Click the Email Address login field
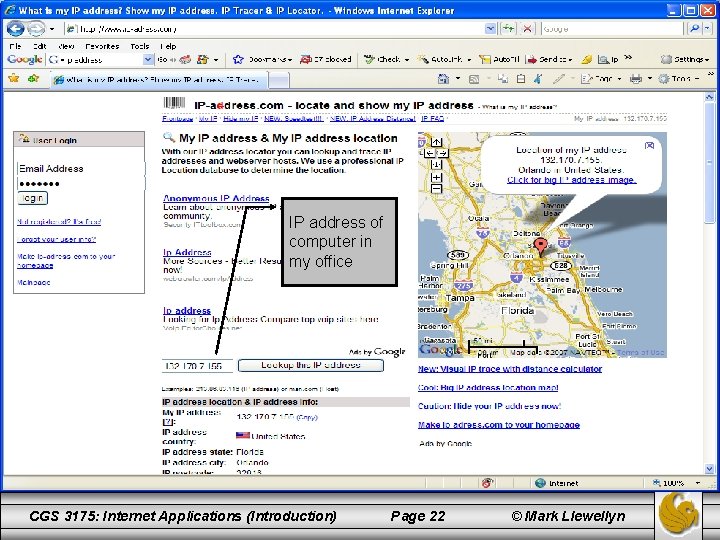Screen dimensions: 720x540 click(81, 169)
